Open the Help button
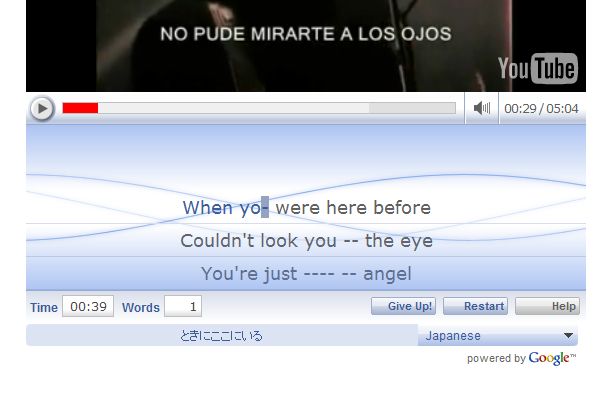Image resolution: width=593 pixels, height=407 pixels. pyautogui.click(x=547, y=306)
